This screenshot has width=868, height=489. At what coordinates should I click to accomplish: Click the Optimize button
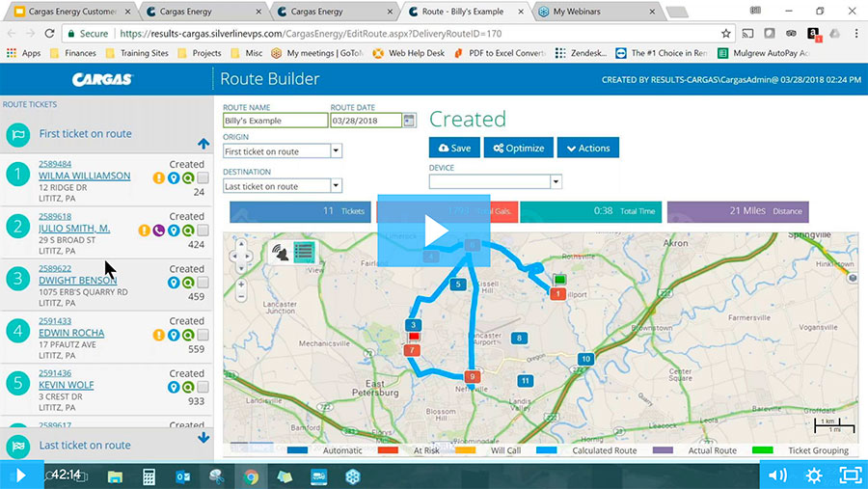pos(519,148)
